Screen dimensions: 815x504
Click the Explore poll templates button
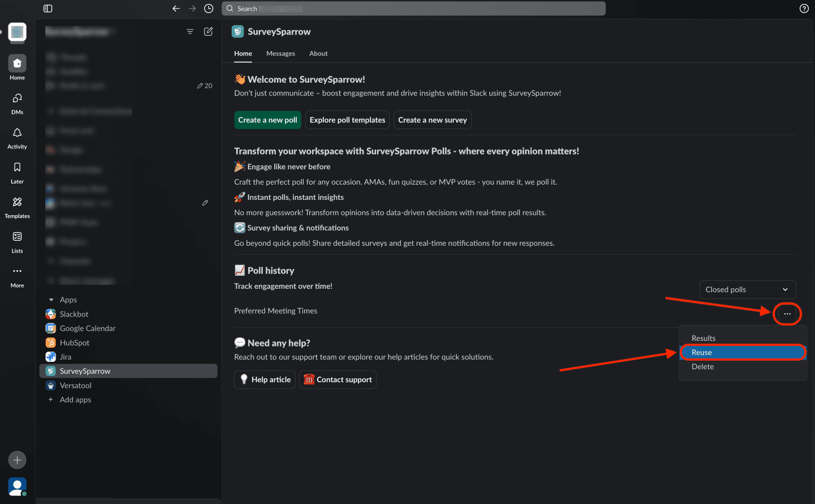click(x=347, y=120)
